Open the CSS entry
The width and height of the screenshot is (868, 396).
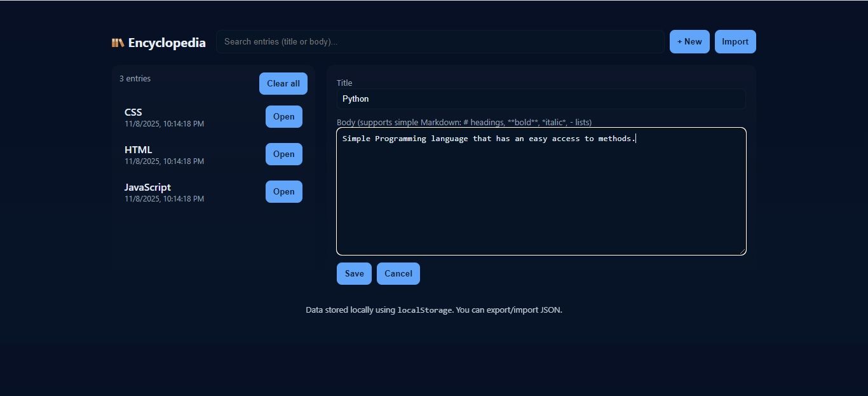pyautogui.click(x=283, y=117)
